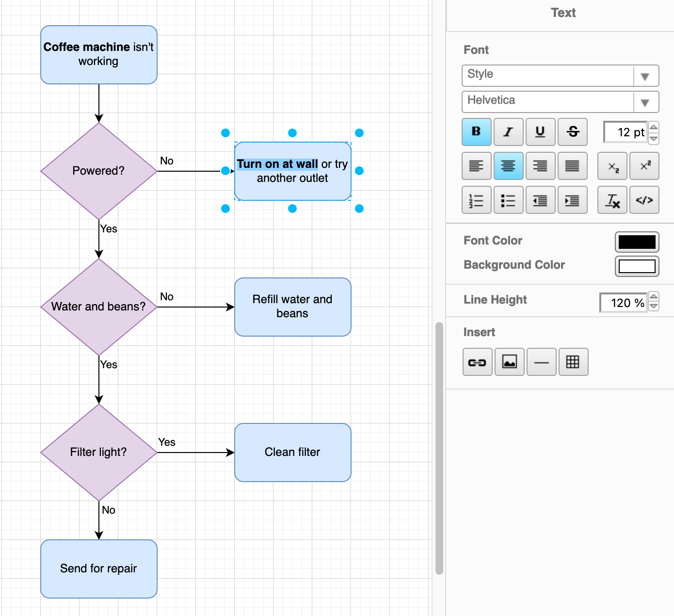The height and width of the screenshot is (616, 674).
Task: Increase the font size with the stepper
Action: pos(654,128)
